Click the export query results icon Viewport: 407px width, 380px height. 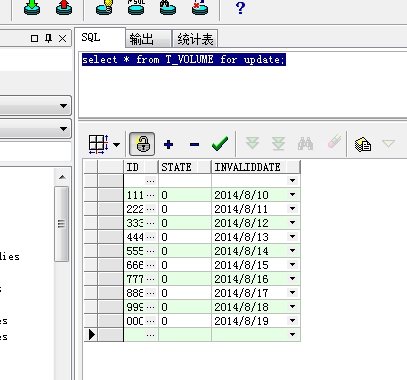pos(363,144)
